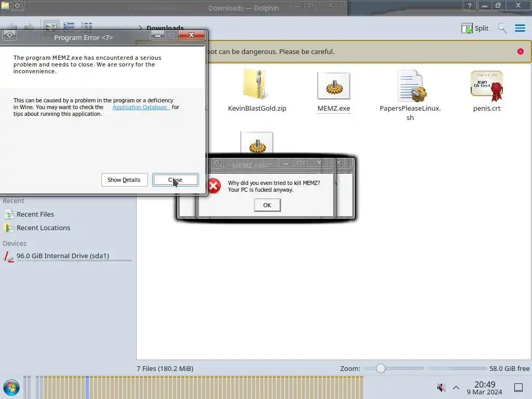532x399 pixels.
Task: Open the Program Error window menu icon
Action: pos(9,35)
